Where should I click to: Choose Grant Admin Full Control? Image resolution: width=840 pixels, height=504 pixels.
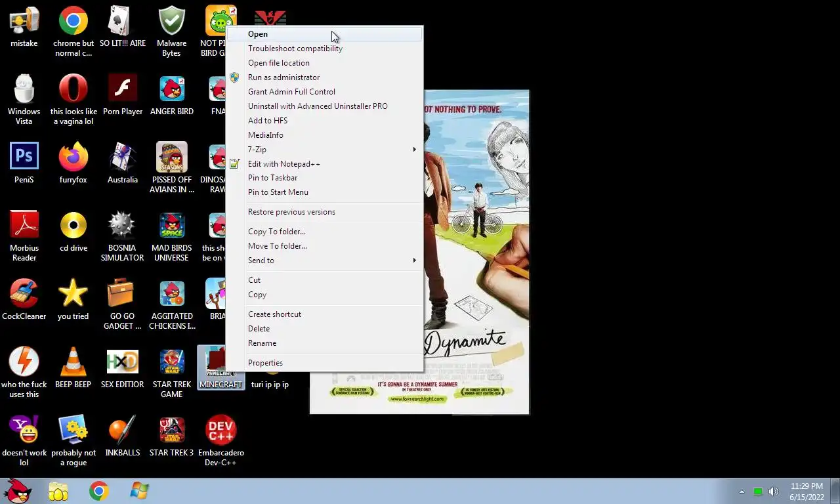point(324,92)
